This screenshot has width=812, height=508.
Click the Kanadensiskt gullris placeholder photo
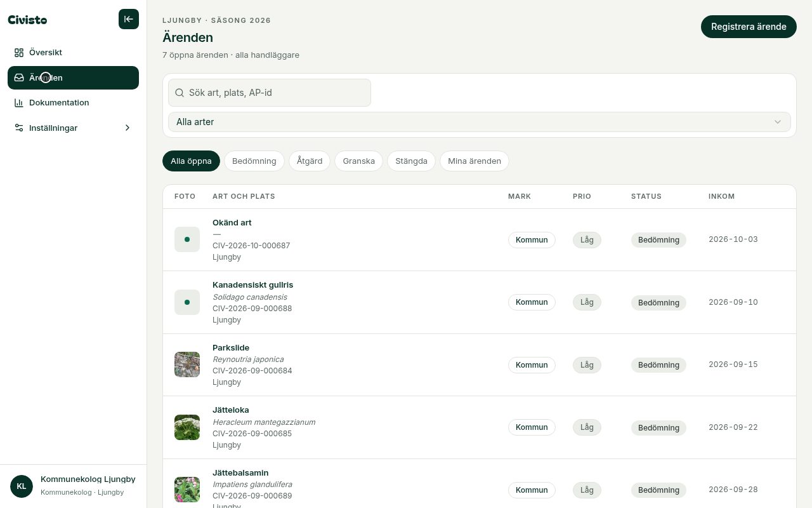187,302
